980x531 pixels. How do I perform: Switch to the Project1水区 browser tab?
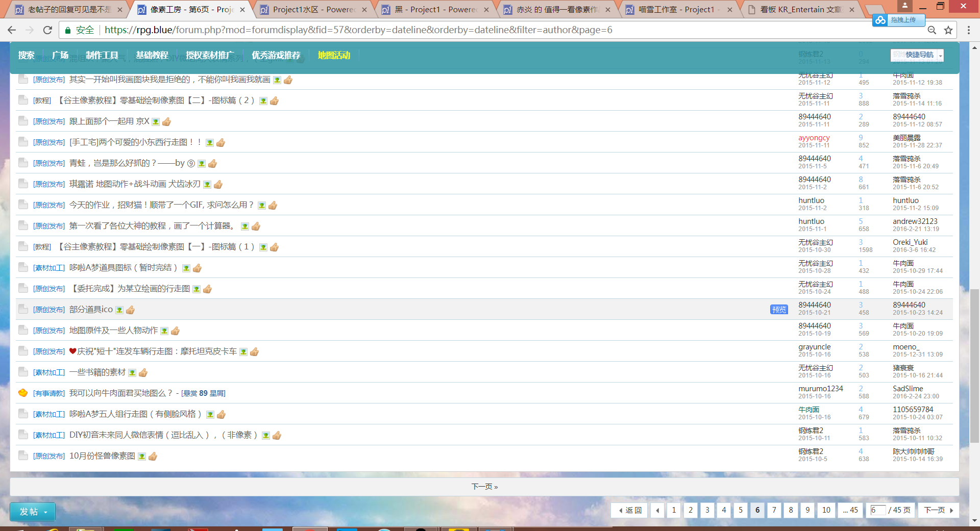314,9
